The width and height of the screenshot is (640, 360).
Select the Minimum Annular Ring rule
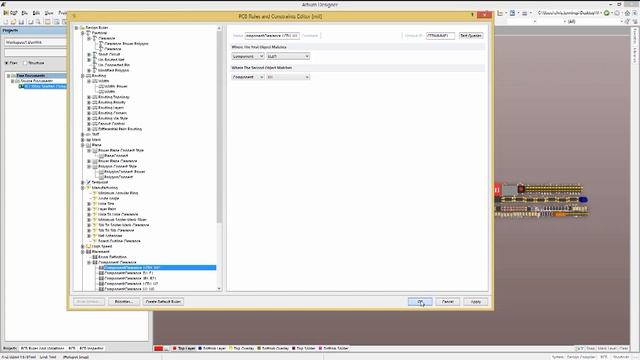click(x=118, y=193)
